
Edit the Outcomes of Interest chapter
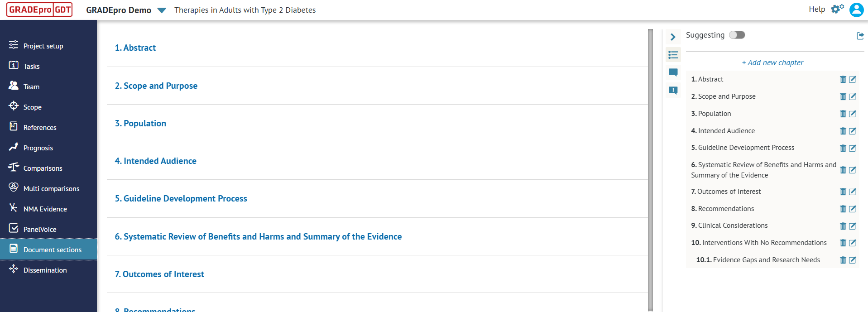coord(852,192)
